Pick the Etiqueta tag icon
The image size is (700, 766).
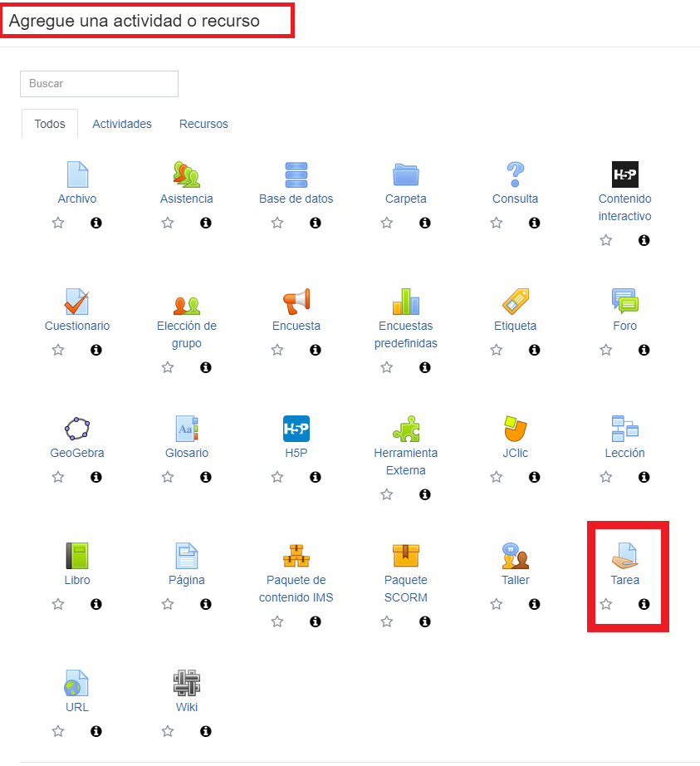pos(516,302)
